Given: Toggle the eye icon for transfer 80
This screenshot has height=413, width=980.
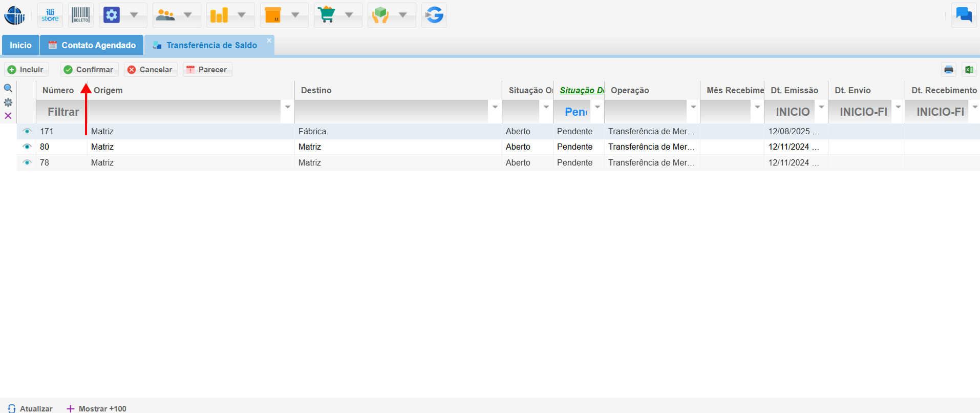Looking at the screenshot, I should click(x=27, y=147).
